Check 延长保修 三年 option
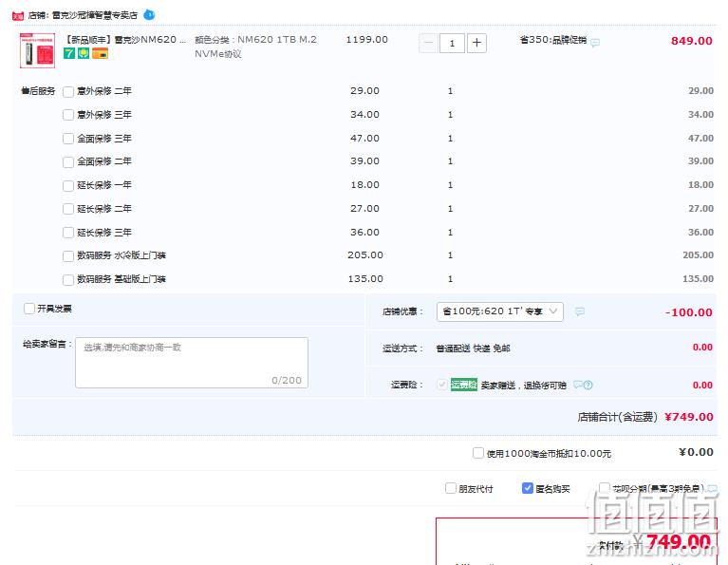 pos(68,233)
